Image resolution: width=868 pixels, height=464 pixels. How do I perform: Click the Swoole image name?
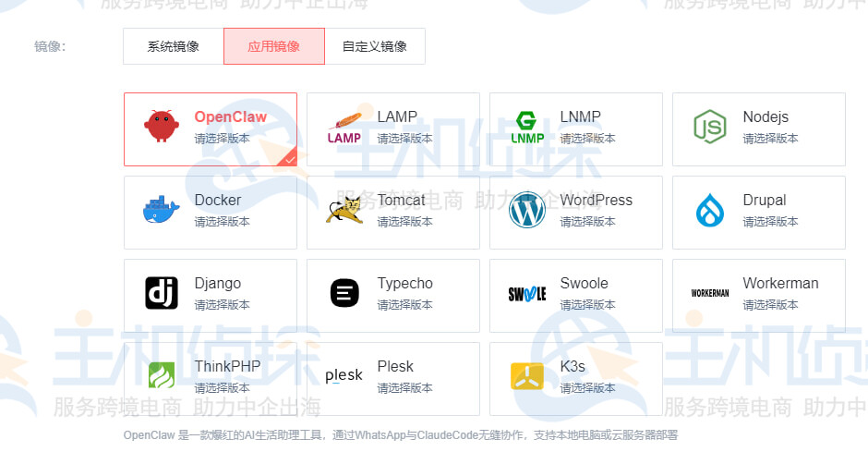coord(584,283)
